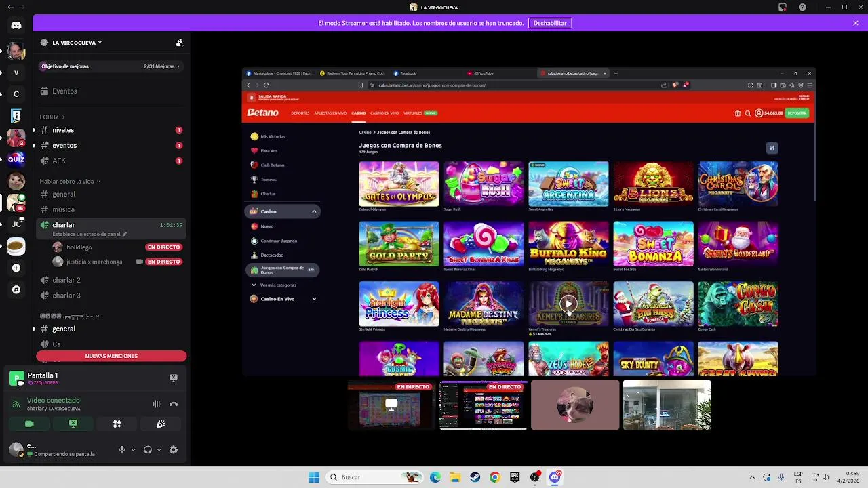Open the soundboard icon

[x=161, y=424]
